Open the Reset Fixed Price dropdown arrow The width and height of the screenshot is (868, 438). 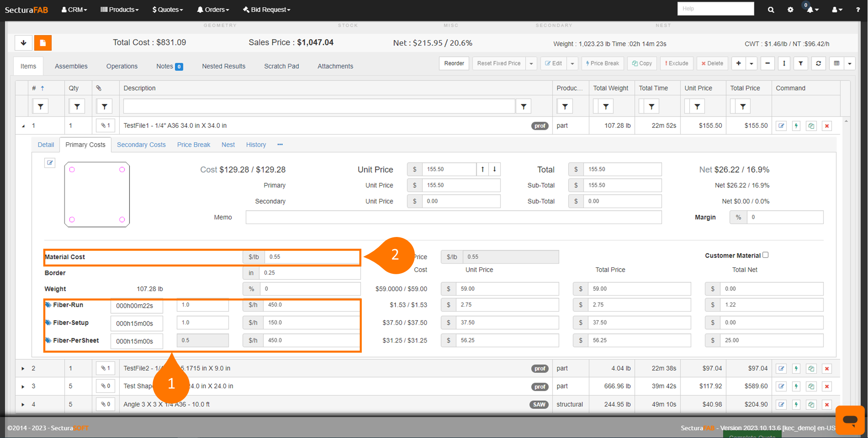(x=531, y=63)
